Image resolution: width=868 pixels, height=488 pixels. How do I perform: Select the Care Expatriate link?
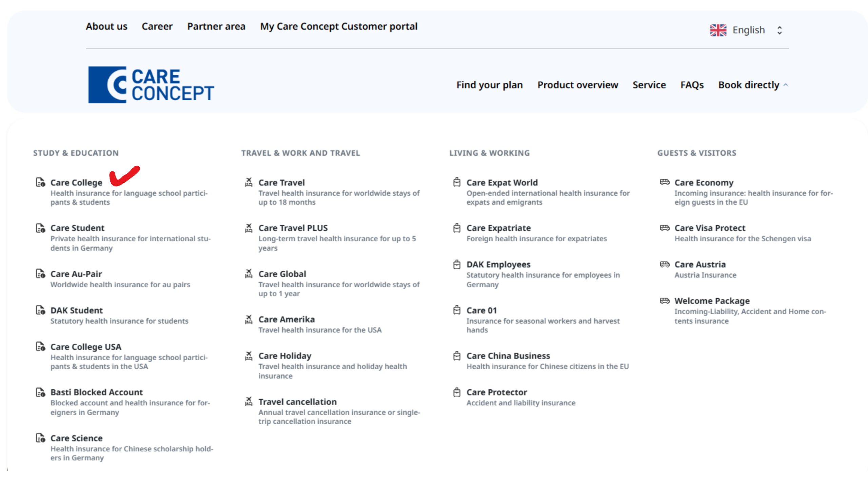498,228
